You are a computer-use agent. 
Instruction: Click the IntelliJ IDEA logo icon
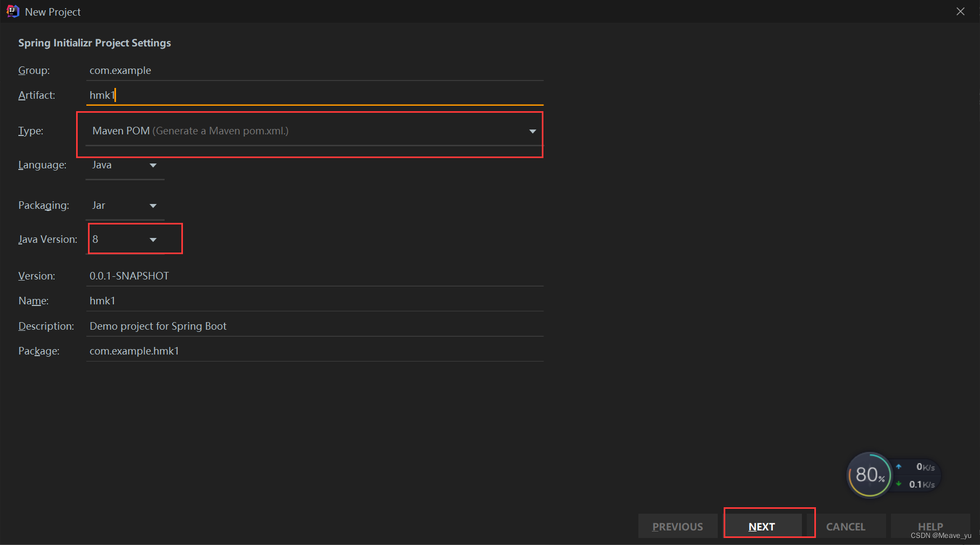click(12, 11)
